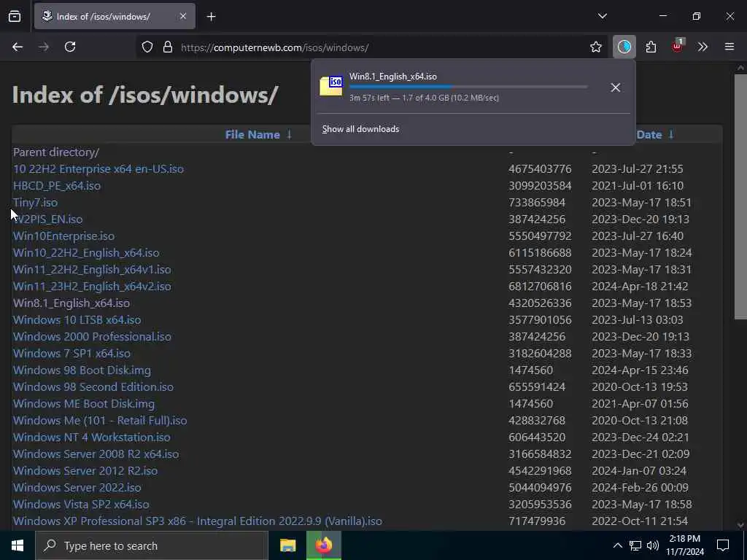Open the taskbar clock and date
Viewport: 747px width, 560px height.
tap(685, 545)
